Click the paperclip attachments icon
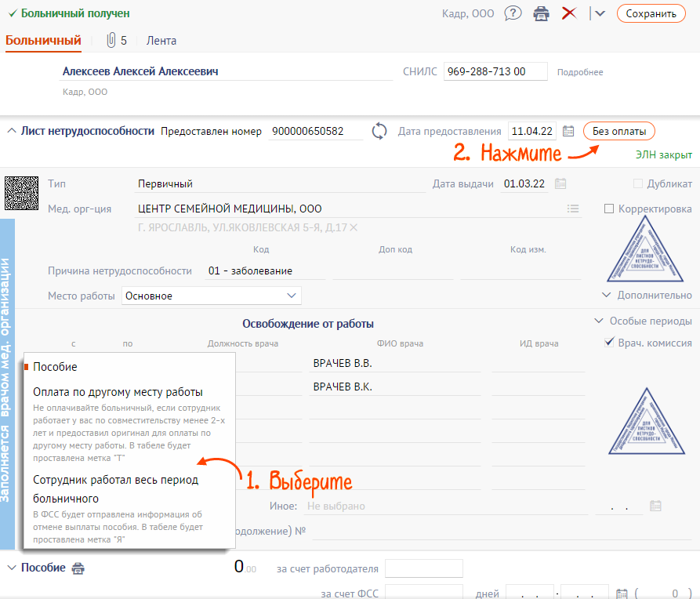Viewport: 700px width, 599px height. pos(111,41)
